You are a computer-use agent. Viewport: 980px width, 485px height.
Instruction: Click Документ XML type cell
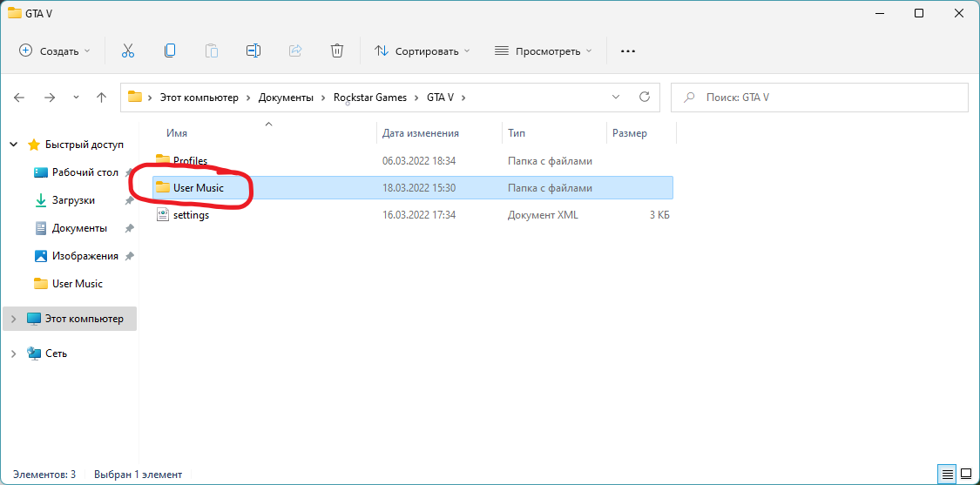pos(543,216)
